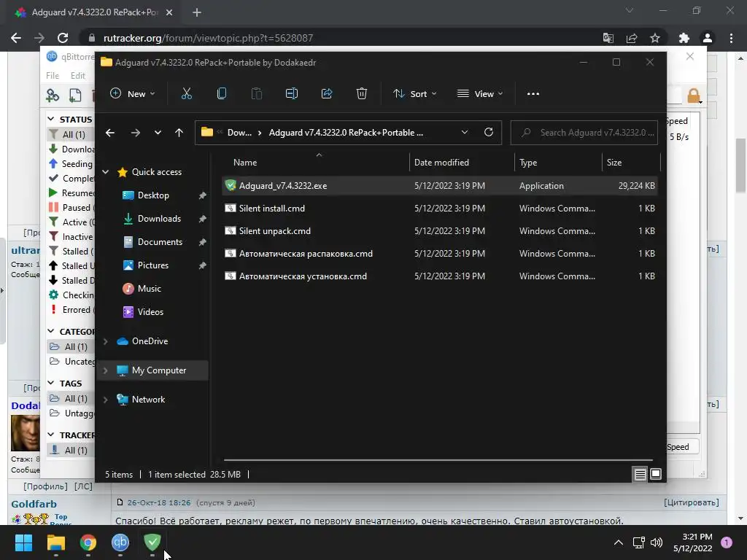The image size is (747, 560).
Task: Select Pictures in Quick access
Action: point(153,265)
